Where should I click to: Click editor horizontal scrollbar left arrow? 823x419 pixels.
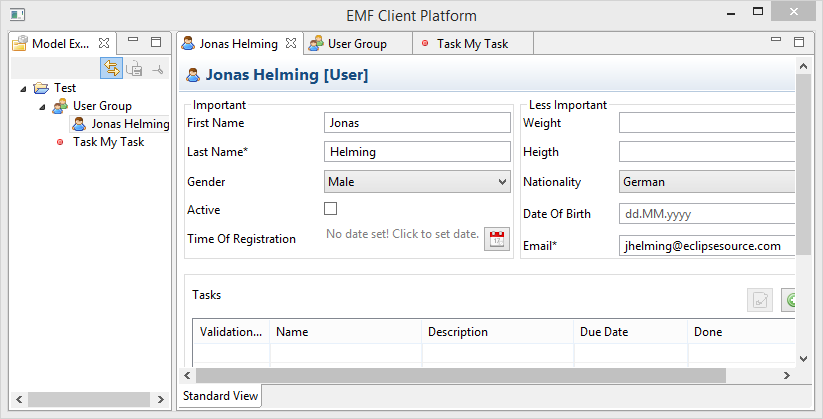187,375
